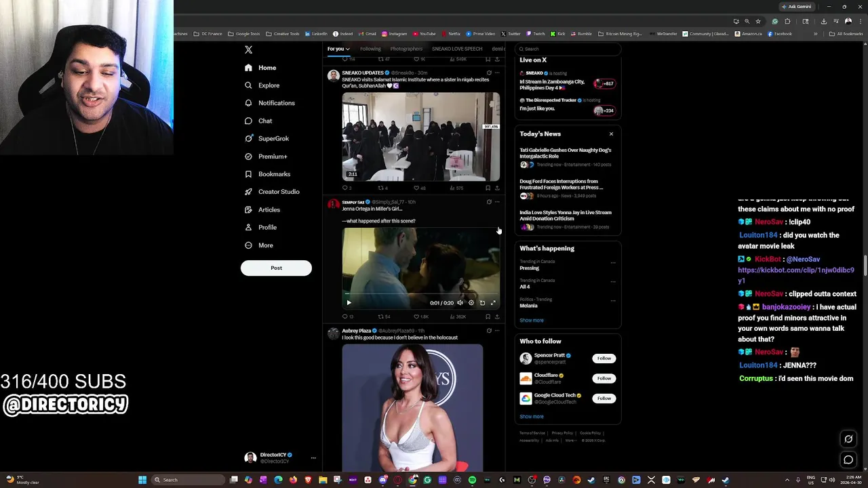This screenshot has width=868, height=488.
Task: Open options for Pressing trend
Action: click(x=613, y=263)
